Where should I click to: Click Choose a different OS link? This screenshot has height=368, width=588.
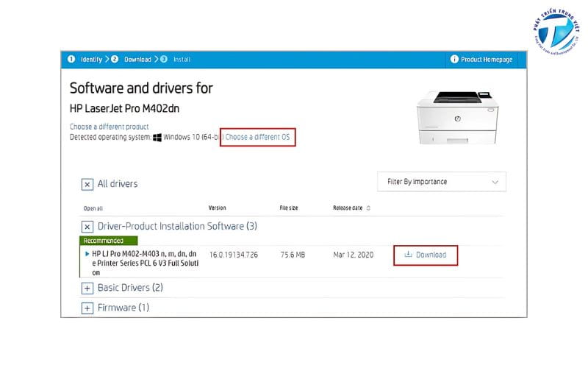(x=257, y=138)
